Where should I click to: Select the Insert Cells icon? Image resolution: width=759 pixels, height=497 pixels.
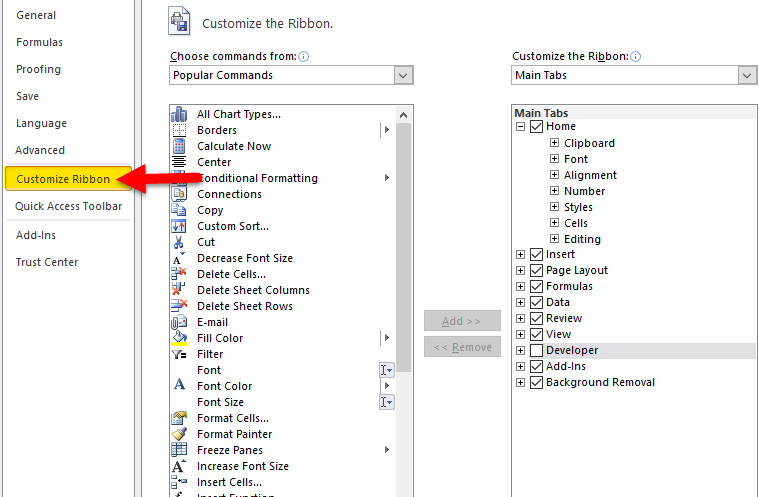pyautogui.click(x=179, y=482)
